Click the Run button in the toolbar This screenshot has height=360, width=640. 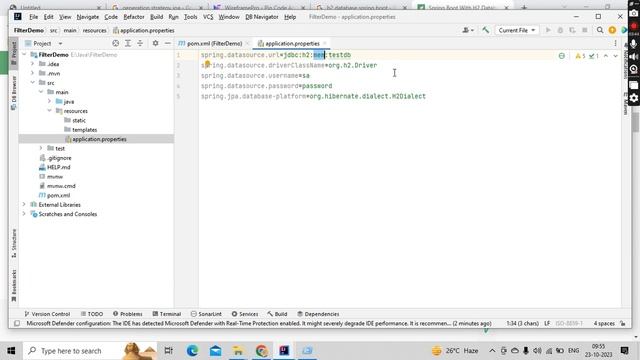click(548, 30)
